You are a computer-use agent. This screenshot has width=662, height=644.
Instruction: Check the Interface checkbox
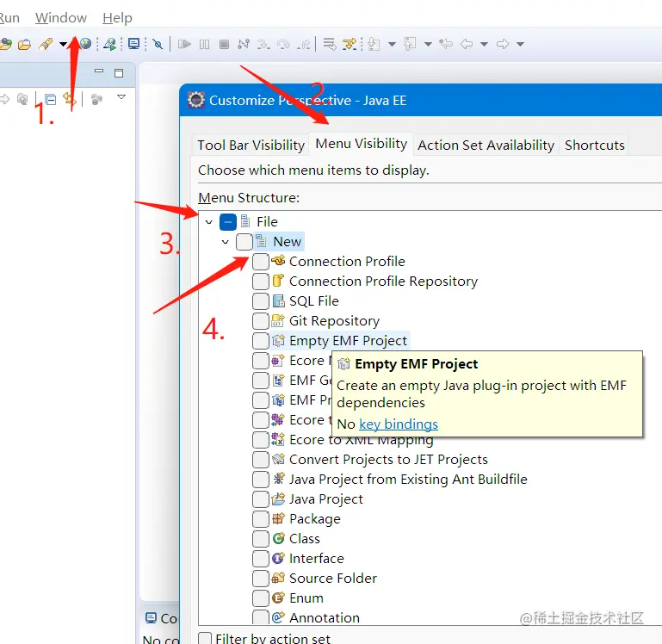click(x=261, y=558)
